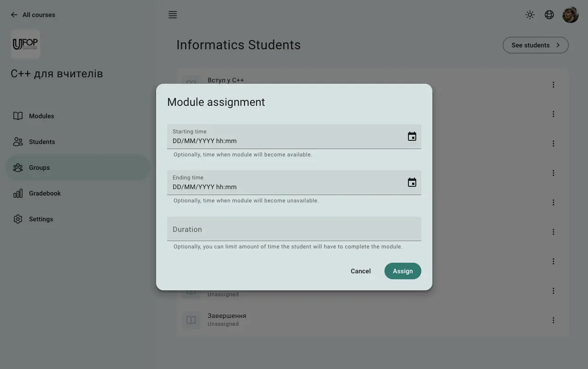Click the UFOP course logo
The height and width of the screenshot is (369, 588).
[25, 44]
